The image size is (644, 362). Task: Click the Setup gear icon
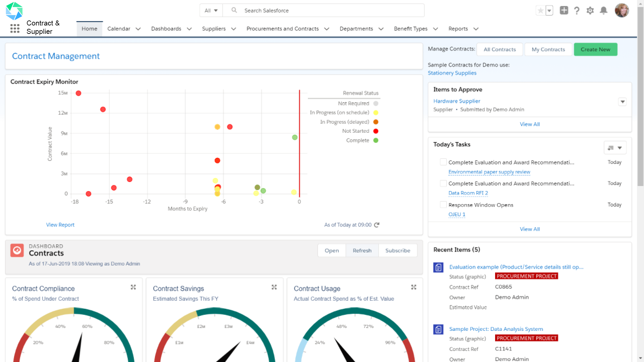(590, 10)
